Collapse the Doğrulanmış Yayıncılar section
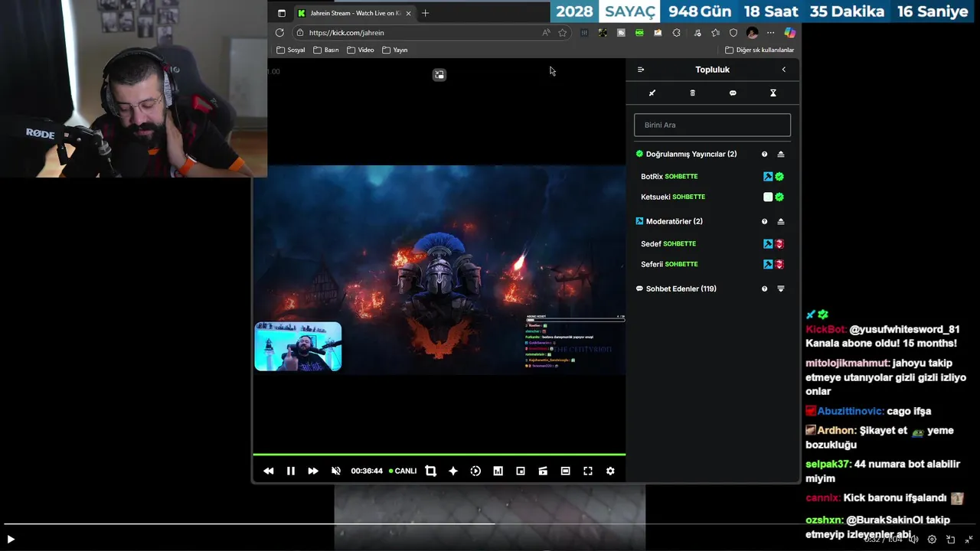This screenshot has height=551, width=980. point(781,155)
